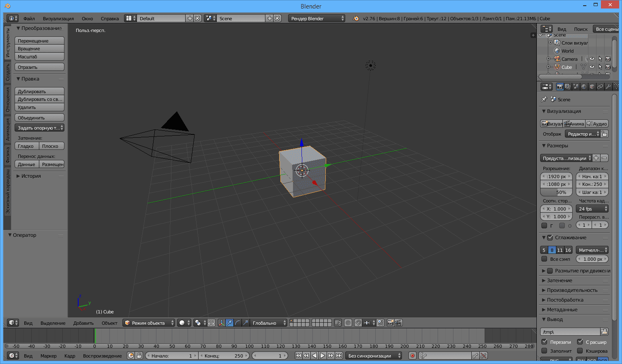Switch to the Создать vertical tab
The image size is (622, 364).
(7, 72)
